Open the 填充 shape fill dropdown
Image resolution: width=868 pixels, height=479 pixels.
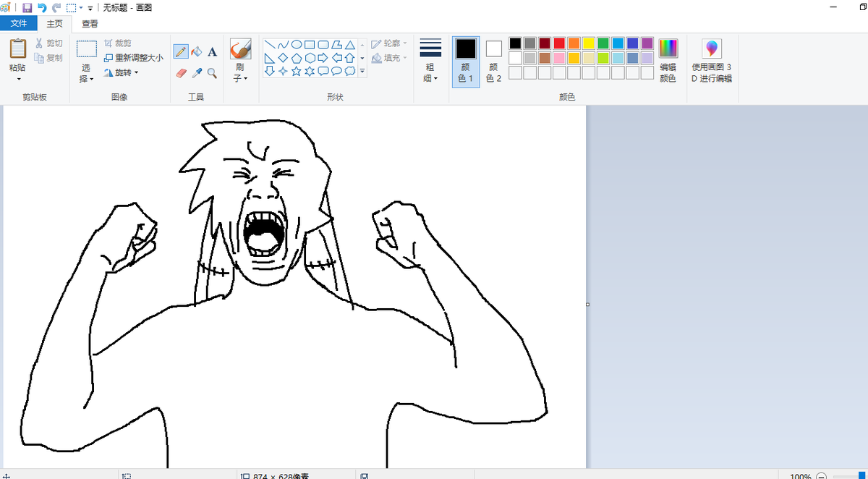(x=389, y=58)
